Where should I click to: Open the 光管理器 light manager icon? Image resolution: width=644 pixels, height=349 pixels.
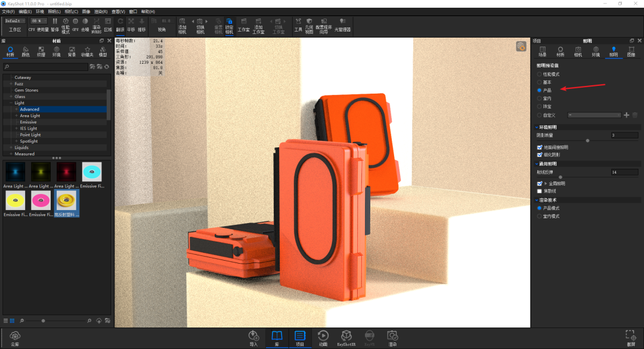342,24
